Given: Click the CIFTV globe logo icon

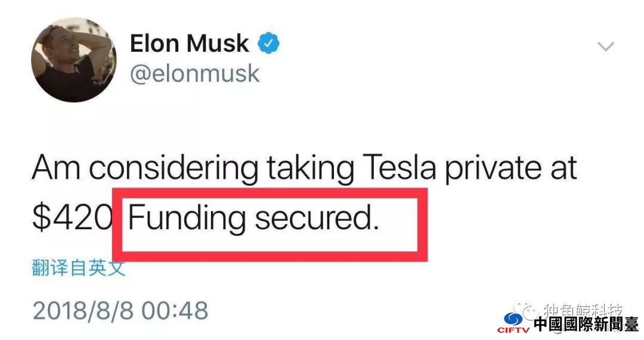Looking at the screenshot, I should [x=513, y=319].
